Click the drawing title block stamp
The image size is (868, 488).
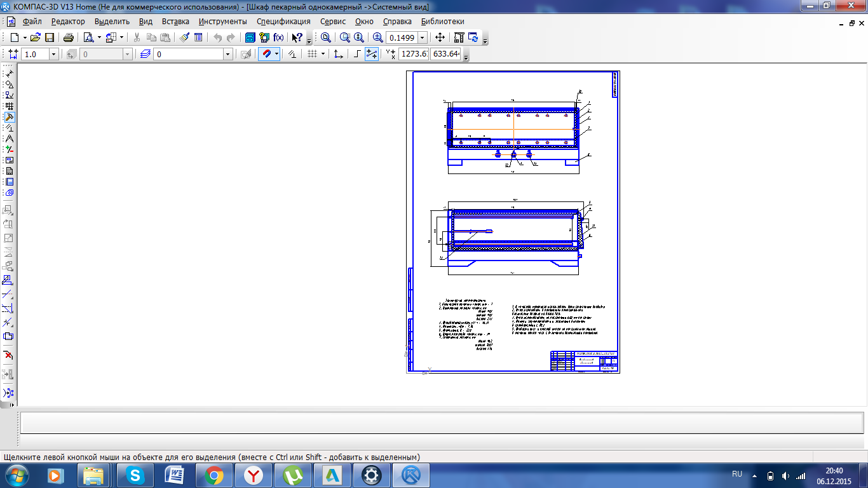(x=584, y=361)
